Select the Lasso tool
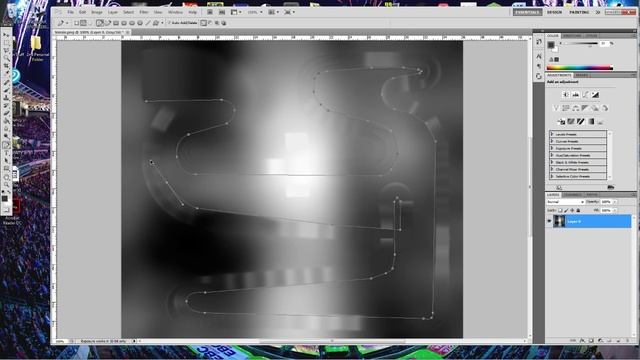This screenshot has height=360, width=640. point(7,51)
